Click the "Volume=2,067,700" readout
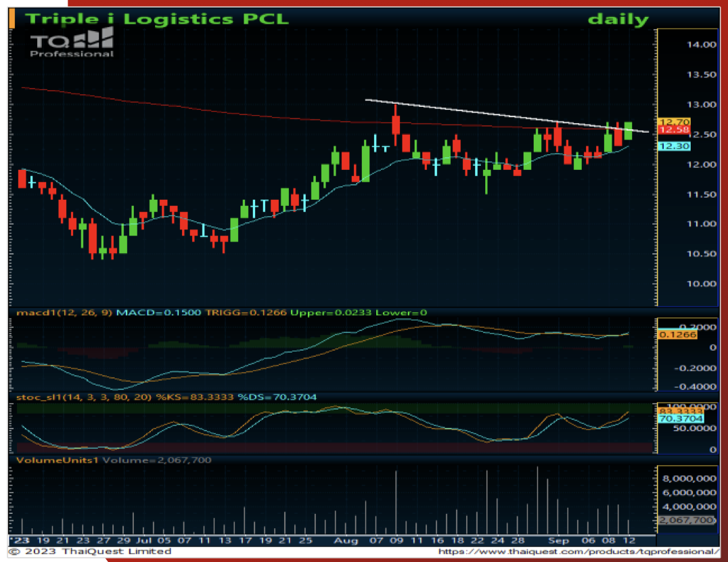The width and height of the screenshot is (728, 562). (x=157, y=460)
